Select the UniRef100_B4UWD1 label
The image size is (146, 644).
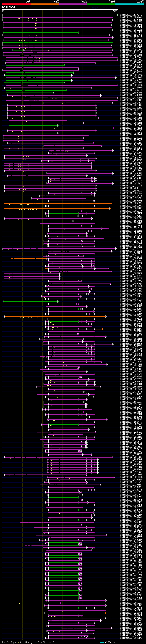click(131, 40)
